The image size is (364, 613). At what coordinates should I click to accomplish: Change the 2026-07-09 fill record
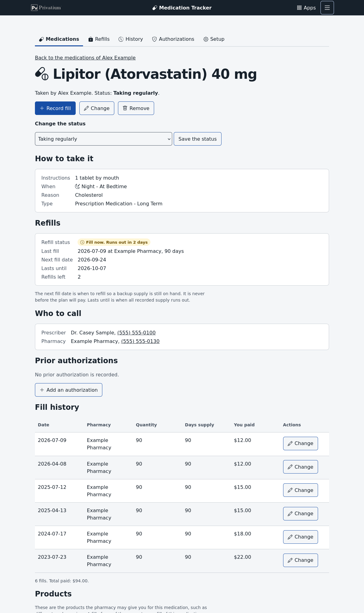pos(301,444)
